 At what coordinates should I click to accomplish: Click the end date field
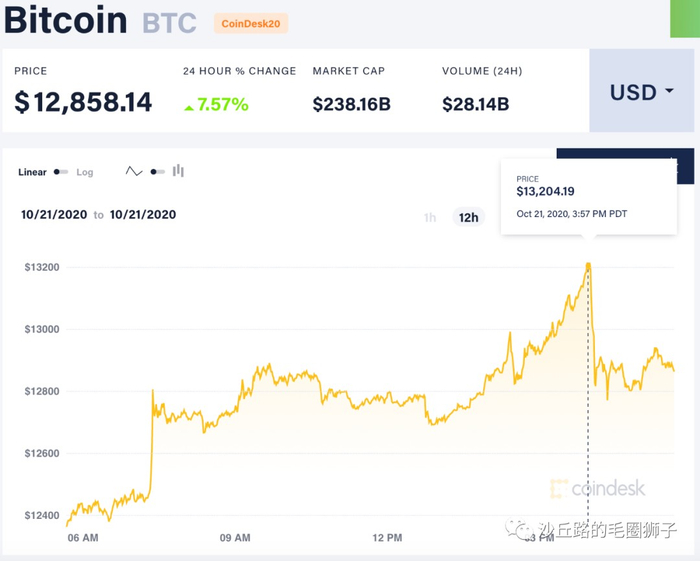(x=142, y=214)
